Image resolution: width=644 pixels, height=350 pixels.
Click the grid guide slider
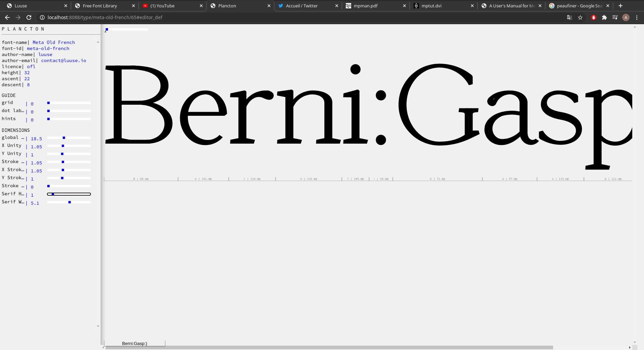pyautogui.click(x=69, y=103)
